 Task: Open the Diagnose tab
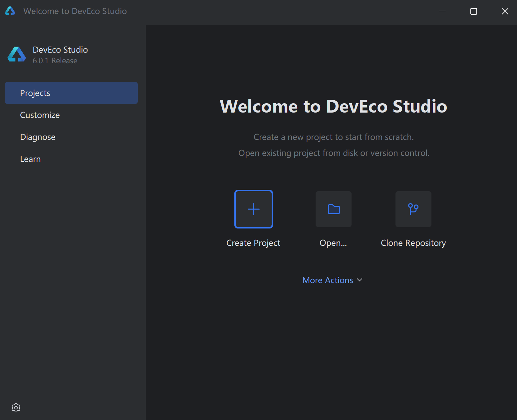point(71,137)
